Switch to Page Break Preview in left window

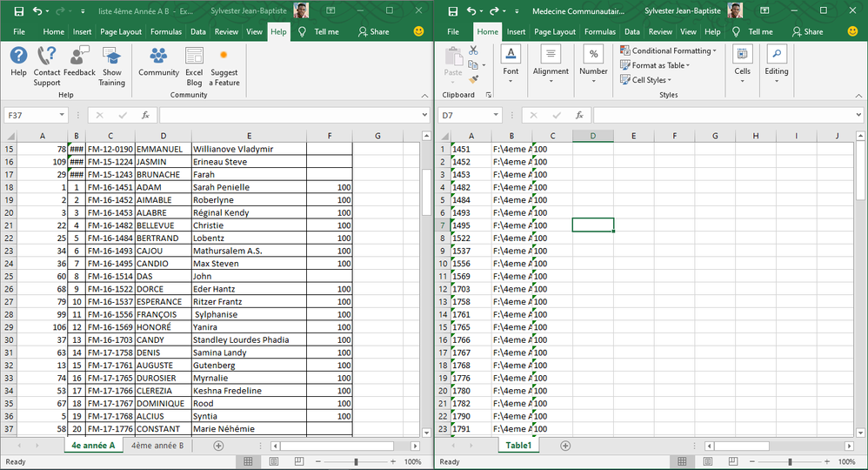click(x=299, y=461)
